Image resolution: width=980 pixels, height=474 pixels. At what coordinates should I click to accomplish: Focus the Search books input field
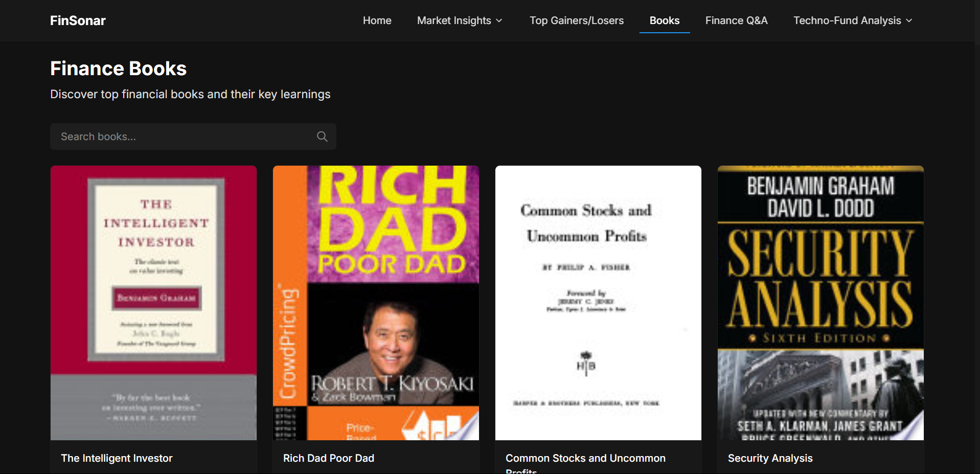click(193, 137)
